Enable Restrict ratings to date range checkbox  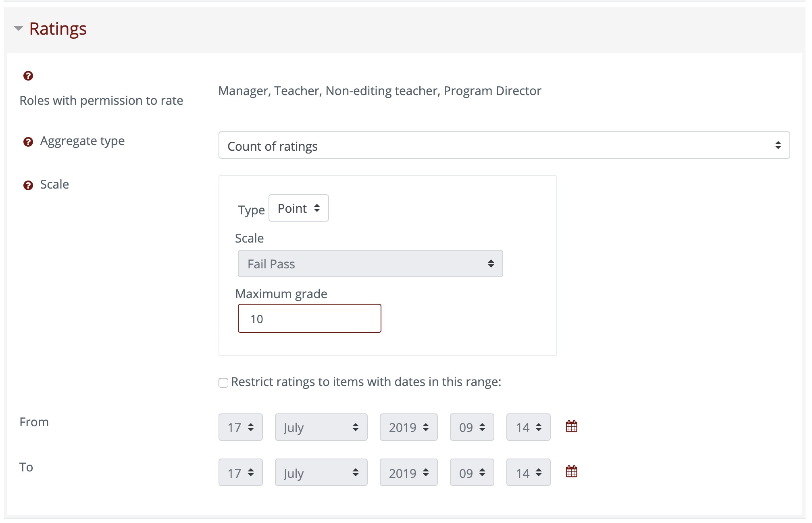coord(223,382)
